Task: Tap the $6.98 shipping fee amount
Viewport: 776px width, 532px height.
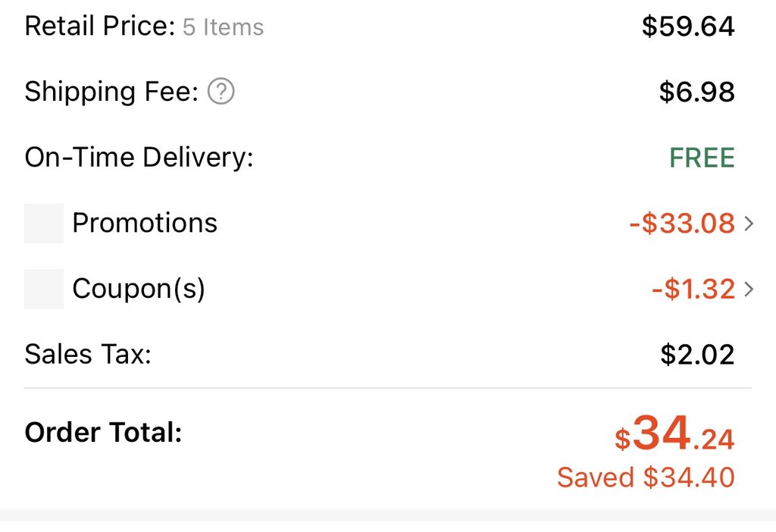Action: [697, 92]
